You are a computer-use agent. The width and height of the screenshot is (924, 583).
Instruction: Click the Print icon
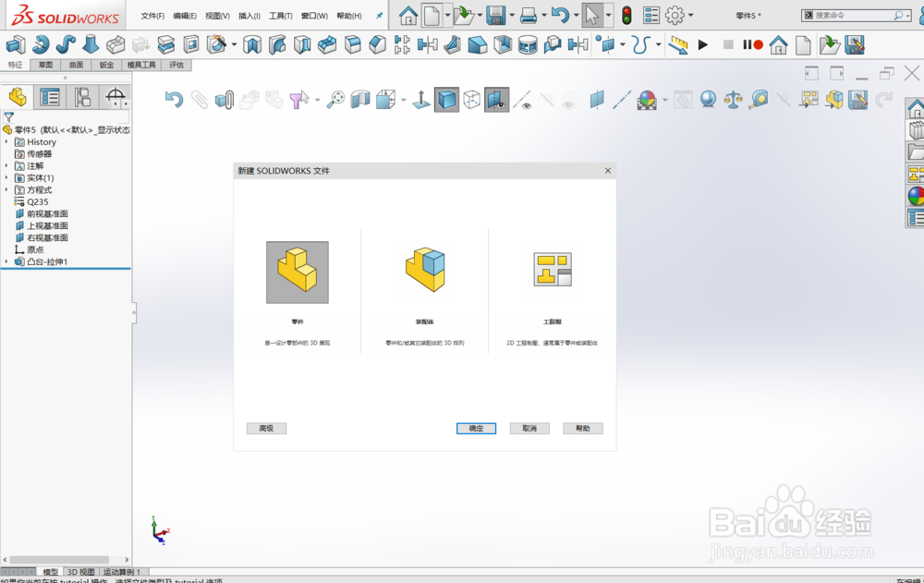point(529,16)
